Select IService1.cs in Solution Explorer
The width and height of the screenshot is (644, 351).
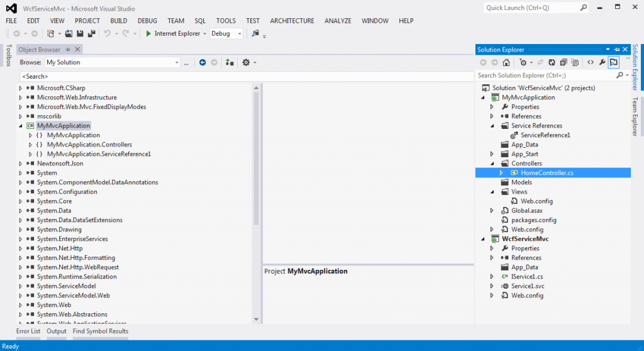pyautogui.click(x=527, y=277)
